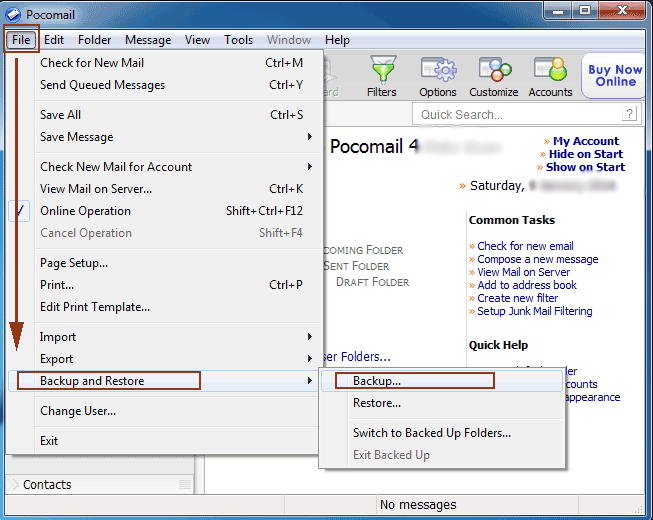Expand the Save Message submenu
The image size is (653, 520).
[x=309, y=137]
